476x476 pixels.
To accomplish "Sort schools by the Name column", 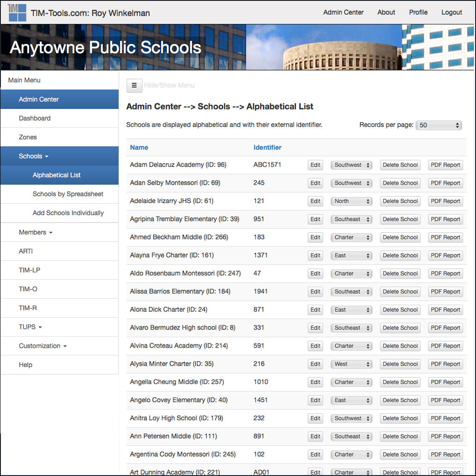I will tap(139, 148).
